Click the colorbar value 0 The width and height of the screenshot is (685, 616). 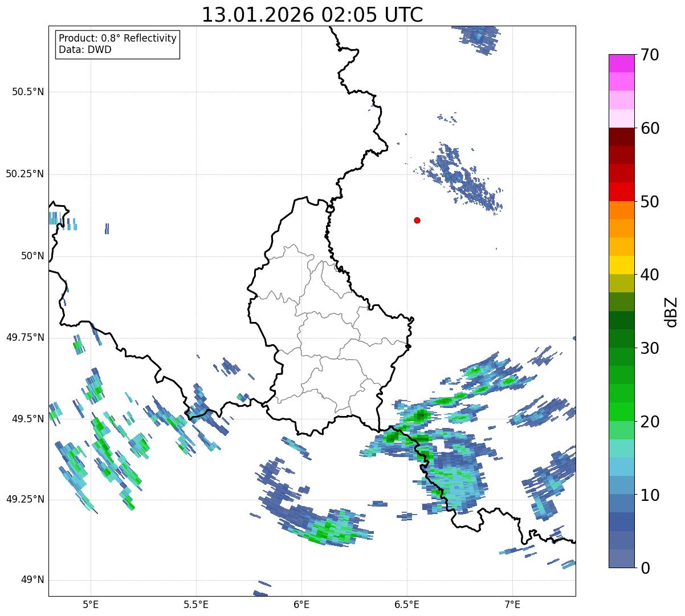point(645,568)
